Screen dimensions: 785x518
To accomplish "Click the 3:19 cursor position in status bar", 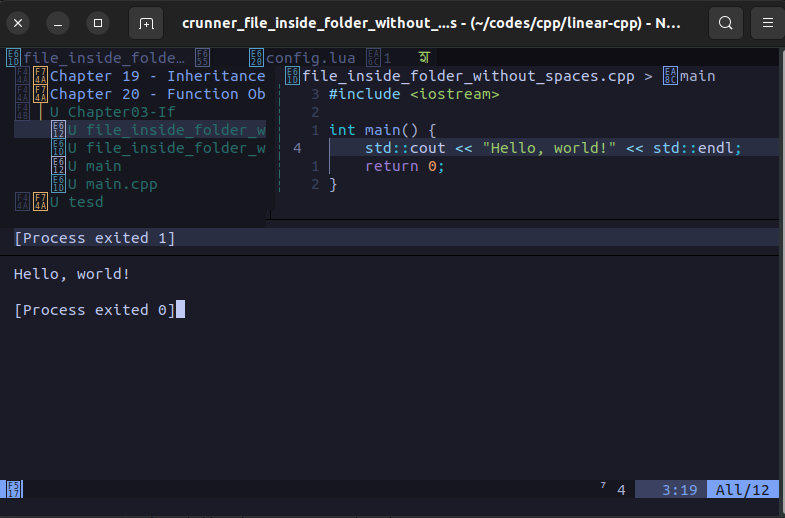I will point(679,489).
